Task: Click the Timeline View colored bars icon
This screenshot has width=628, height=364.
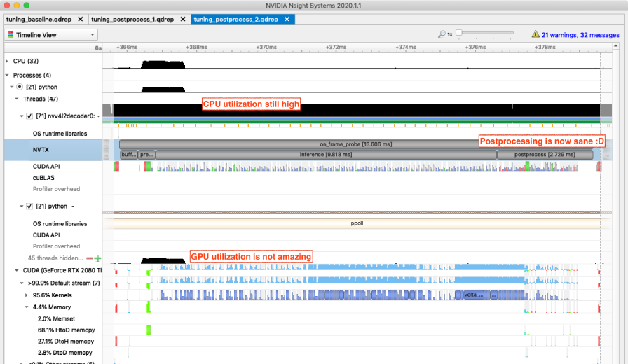Action: point(11,35)
